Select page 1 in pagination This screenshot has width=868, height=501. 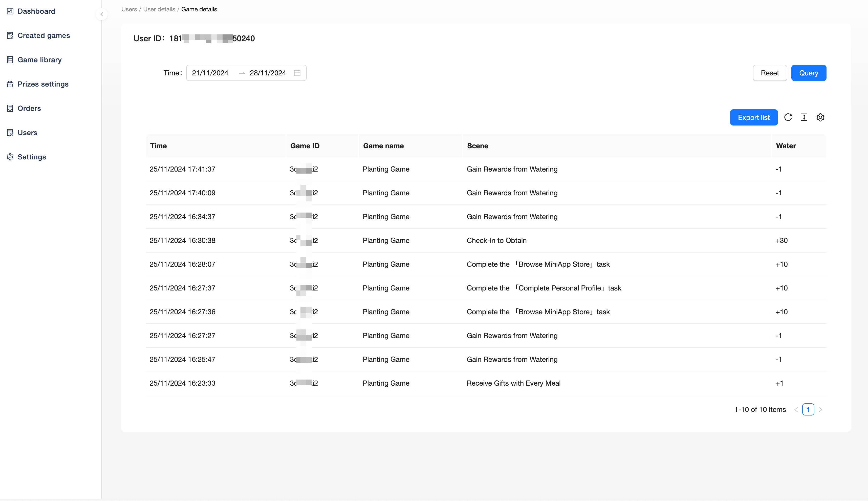pyautogui.click(x=808, y=409)
